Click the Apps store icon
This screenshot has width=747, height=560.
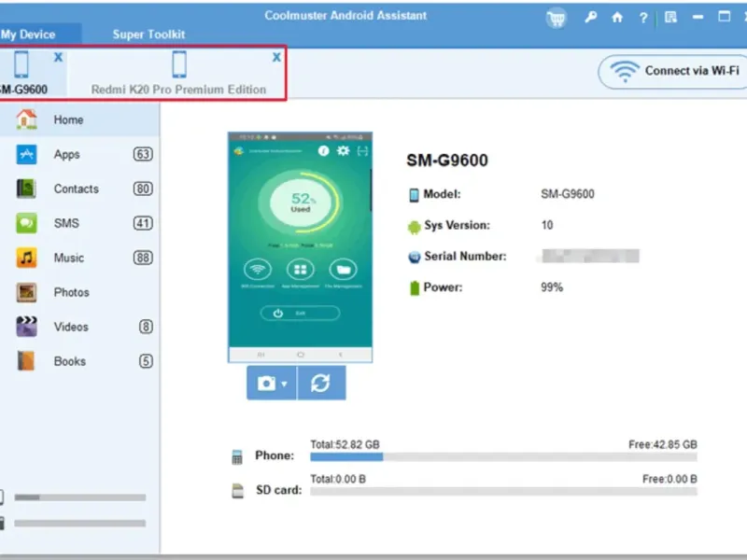pyautogui.click(x=26, y=154)
